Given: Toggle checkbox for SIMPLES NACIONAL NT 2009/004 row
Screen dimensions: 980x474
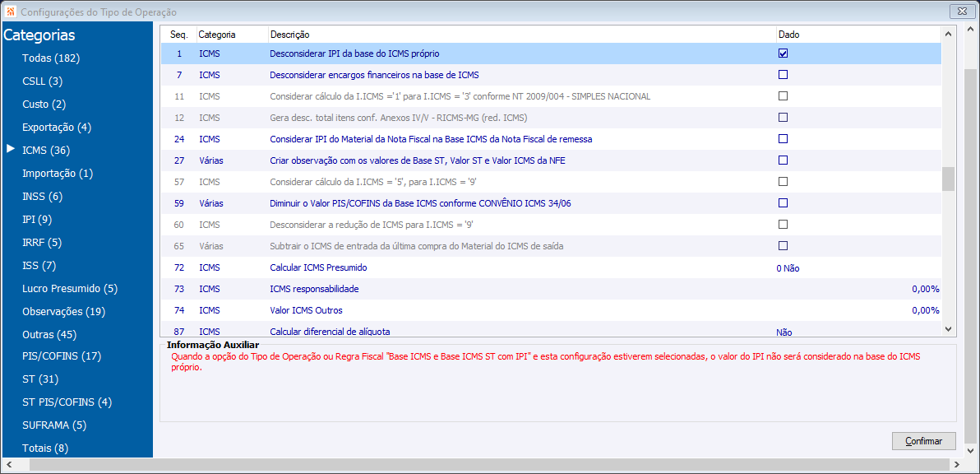Looking at the screenshot, I should click(x=783, y=95).
